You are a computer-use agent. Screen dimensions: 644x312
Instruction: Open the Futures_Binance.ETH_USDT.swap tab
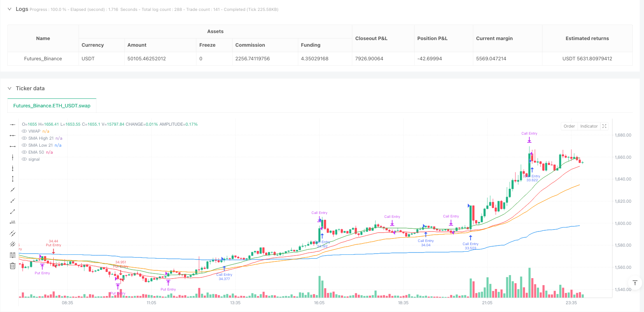(x=52, y=106)
